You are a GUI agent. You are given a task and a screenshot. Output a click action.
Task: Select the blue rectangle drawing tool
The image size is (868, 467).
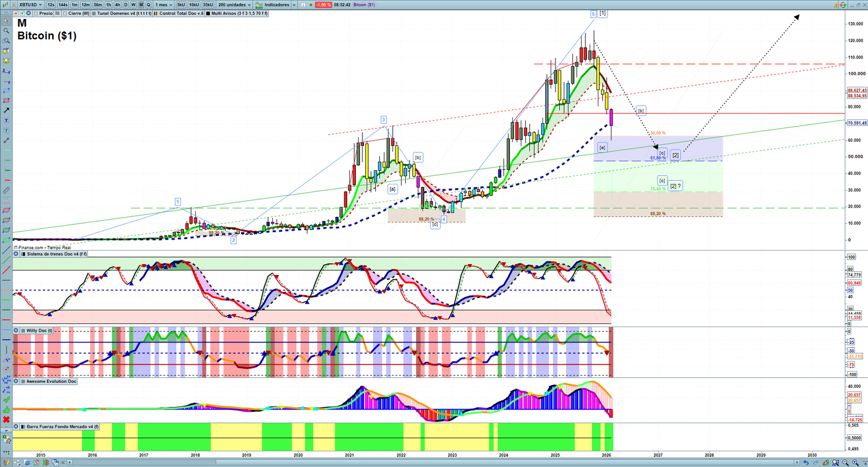[x=6, y=91]
